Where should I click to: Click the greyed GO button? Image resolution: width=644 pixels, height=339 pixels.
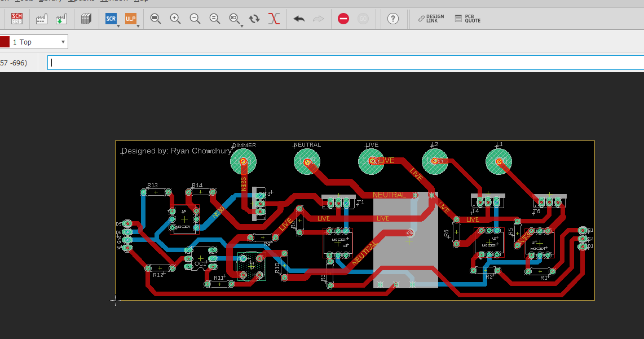tap(363, 19)
